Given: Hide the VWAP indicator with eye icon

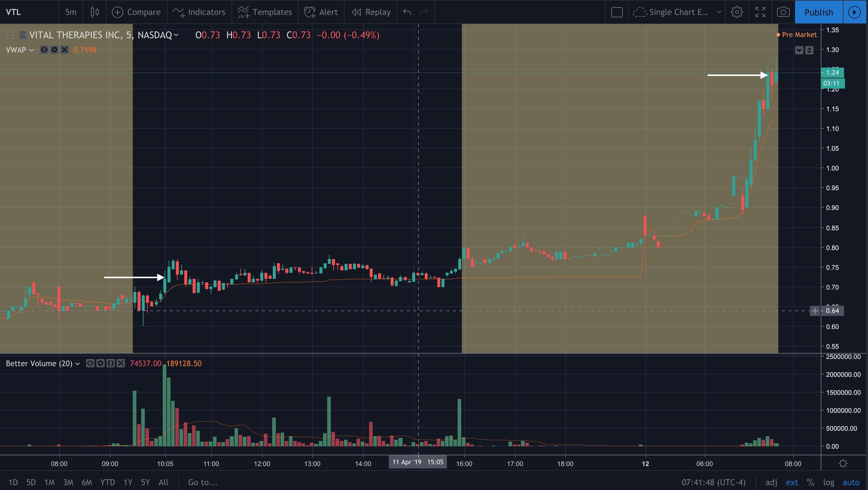Looking at the screenshot, I should pos(44,50).
